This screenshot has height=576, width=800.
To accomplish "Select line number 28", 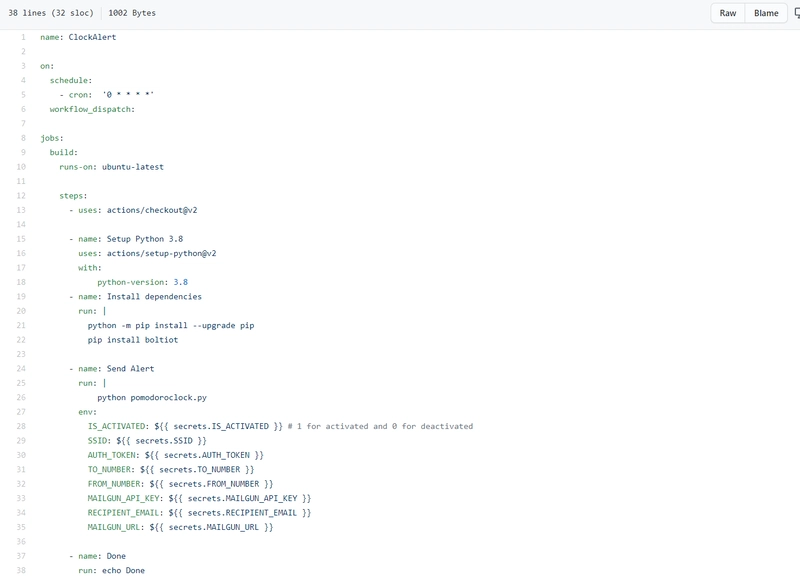I will pos(21,427).
